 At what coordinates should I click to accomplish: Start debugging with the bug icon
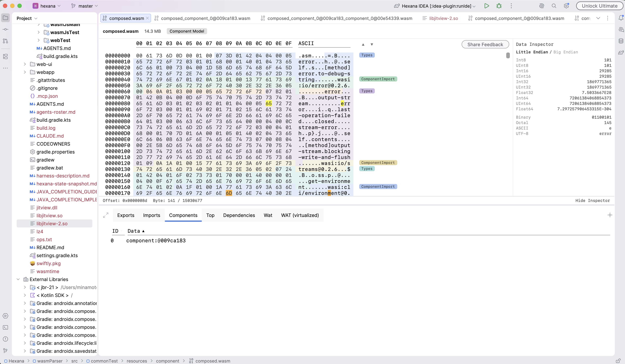pyautogui.click(x=499, y=6)
